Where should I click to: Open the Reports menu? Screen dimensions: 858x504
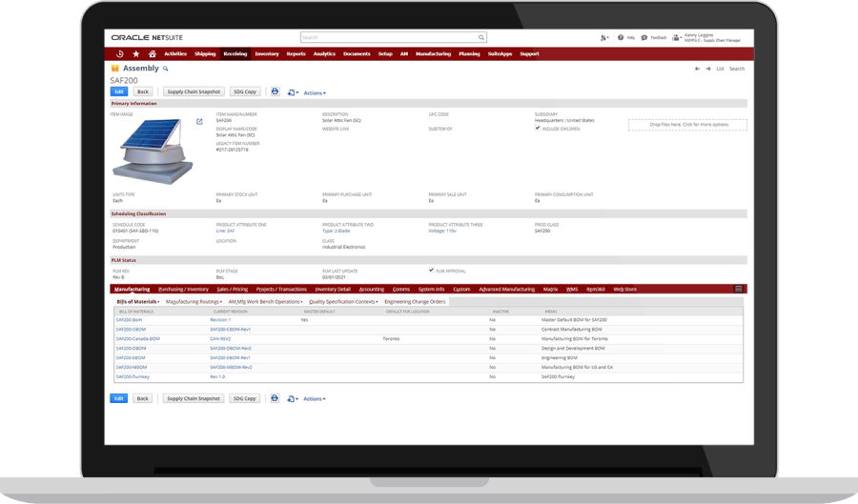tap(296, 53)
